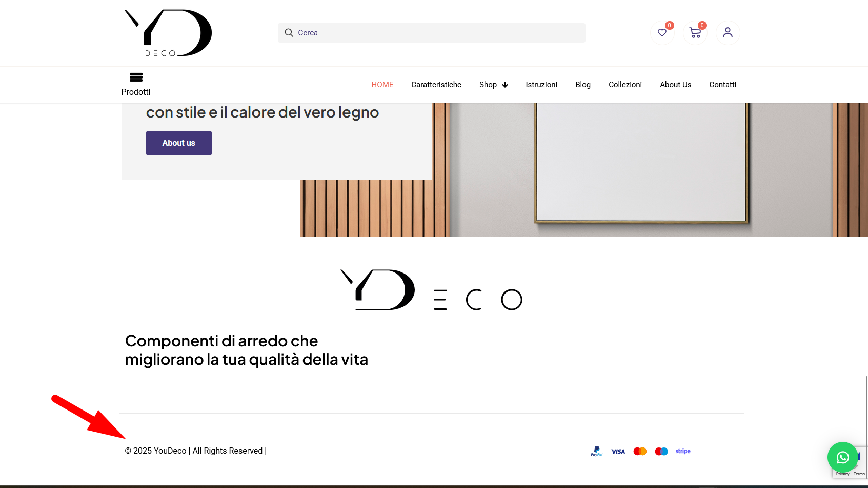This screenshot has height=488, width=868.
Task: Click the Visa payment icon
Action: (x=618, y=452)
